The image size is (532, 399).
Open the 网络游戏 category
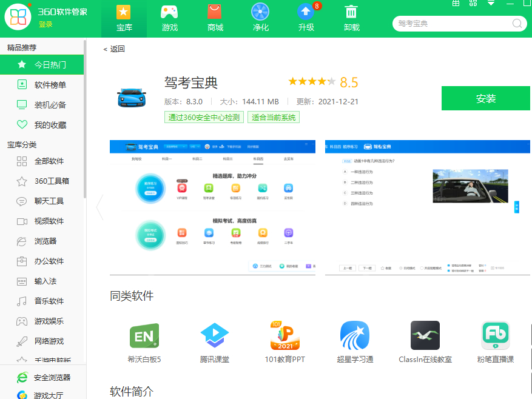[x=42, y=341]
